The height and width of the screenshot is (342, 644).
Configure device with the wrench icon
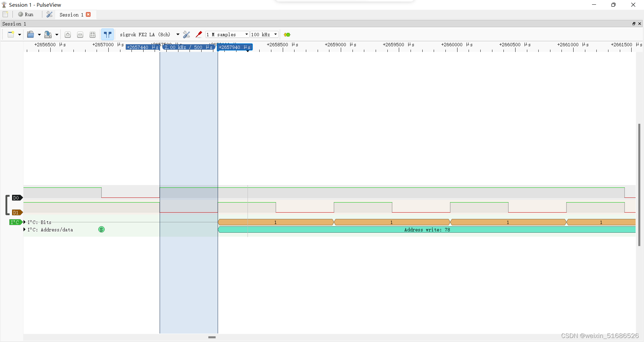coord(186,35)
